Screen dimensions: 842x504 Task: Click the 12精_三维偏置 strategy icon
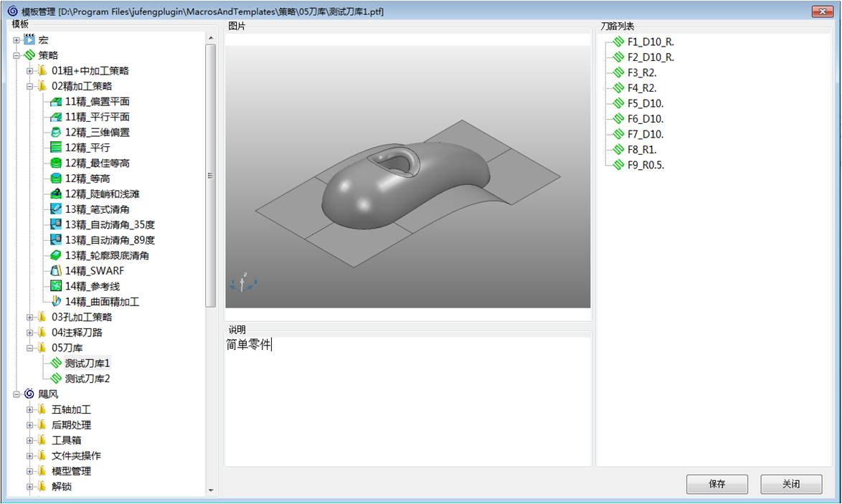click(56, 132)
